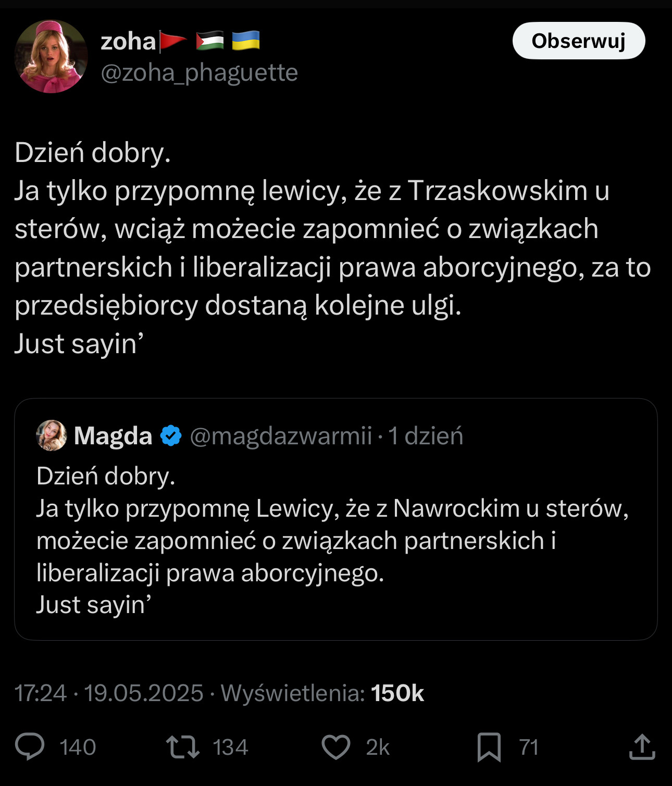672x786 pixels.
Task: Click the 134 reposts count
Action: tap(230, 747)
